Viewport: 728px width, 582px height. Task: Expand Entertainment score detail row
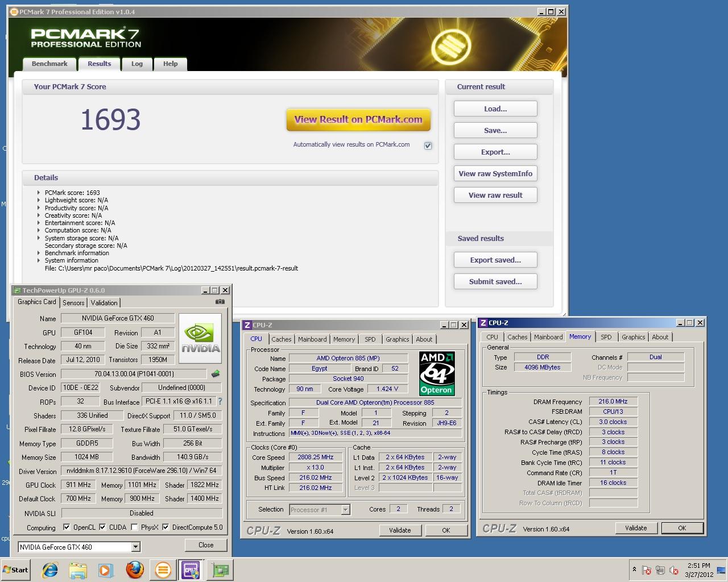point(39,223)
